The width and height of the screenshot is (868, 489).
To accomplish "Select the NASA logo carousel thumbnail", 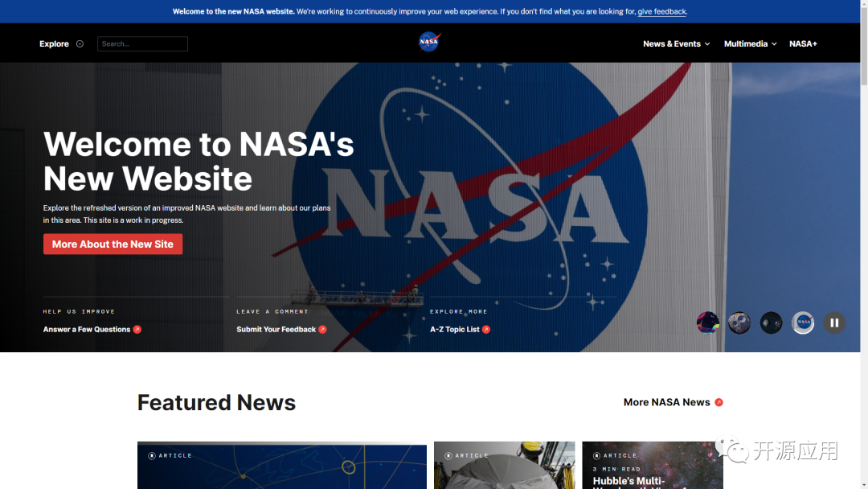I will pyautogui.click(x=803, y=323).
